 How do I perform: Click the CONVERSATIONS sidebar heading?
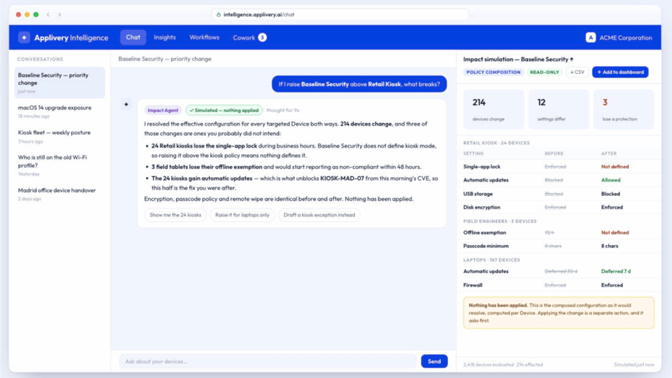click(40, 59)
